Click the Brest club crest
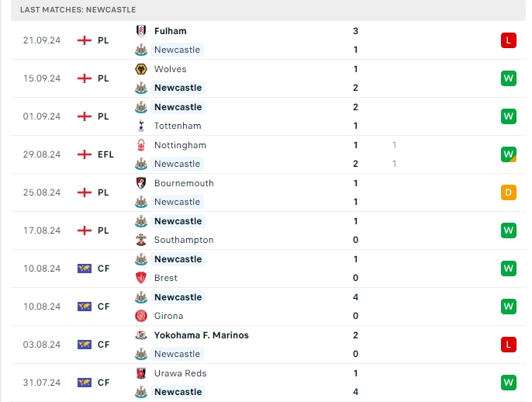 tap(141, 278)
